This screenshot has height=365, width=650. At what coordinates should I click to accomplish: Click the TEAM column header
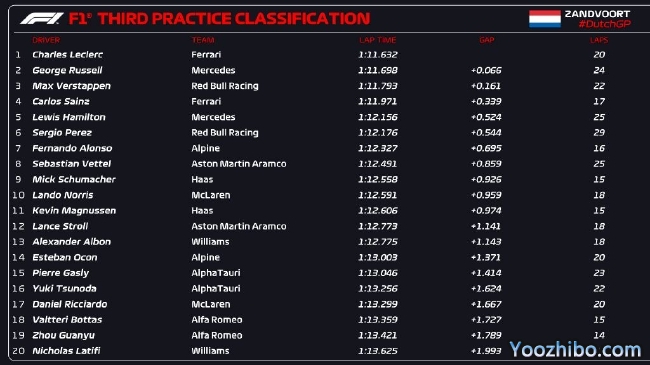coord(203,40)
